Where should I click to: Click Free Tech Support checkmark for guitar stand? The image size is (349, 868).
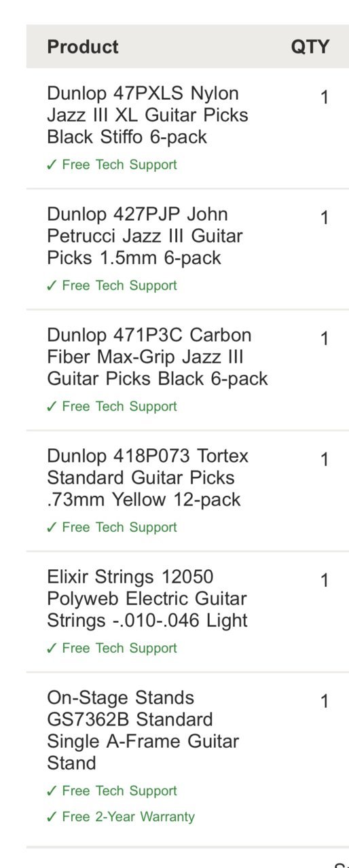click(x=52, y=791)
